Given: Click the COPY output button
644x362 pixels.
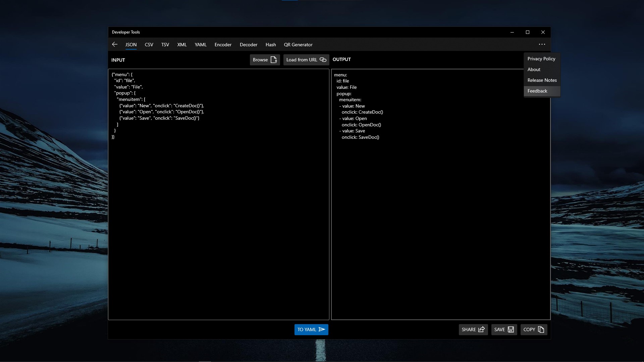Looking at the screenshot, I should click(x=533, y=329).
